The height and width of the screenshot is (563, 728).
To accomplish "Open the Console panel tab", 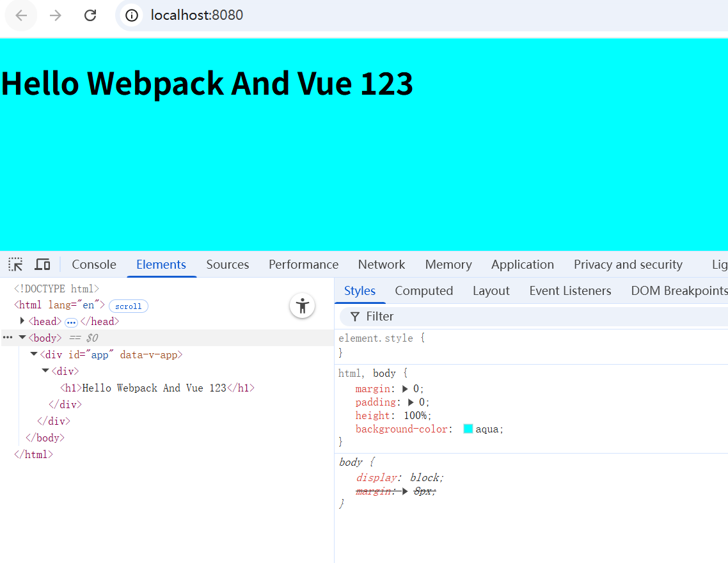I will [x=94, y=265].
